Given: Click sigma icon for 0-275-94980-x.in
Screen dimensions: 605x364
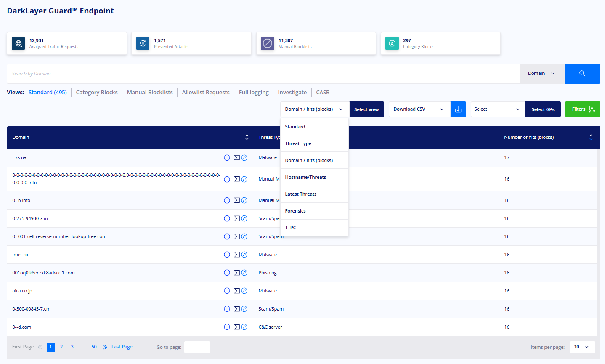Looking at the screenshot, I should tap(237, 218).
